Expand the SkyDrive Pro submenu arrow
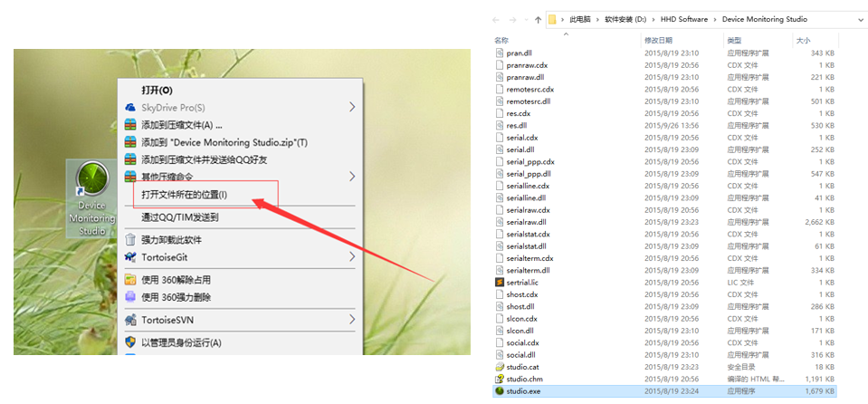The image size is (868, 404). pos(352,107)
